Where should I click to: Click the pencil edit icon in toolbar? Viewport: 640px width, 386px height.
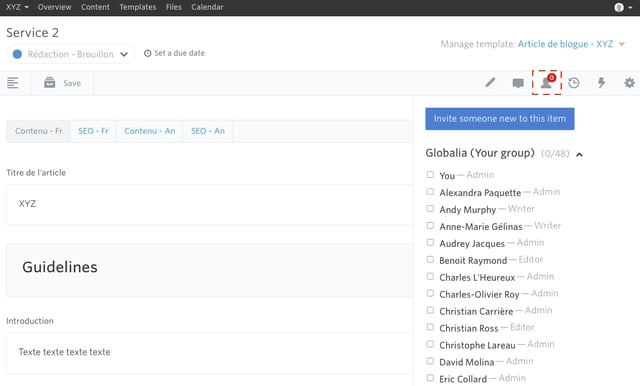[490, 83]
